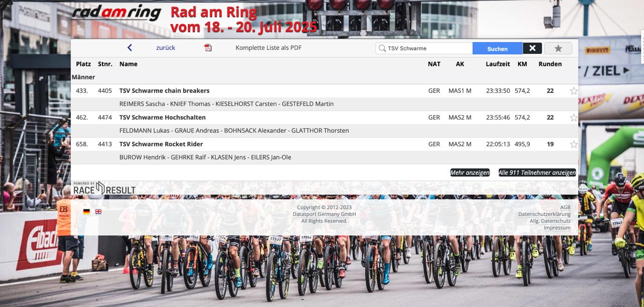
Task: Open Komplette Liste als PDF
Action: pyautogui.click(x=269, y=47)
